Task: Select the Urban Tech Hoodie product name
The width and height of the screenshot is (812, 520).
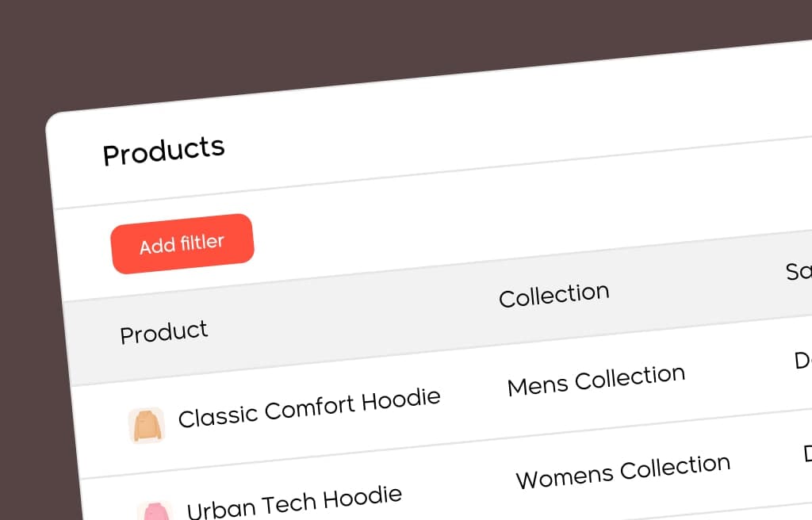Action: (294, 503)
